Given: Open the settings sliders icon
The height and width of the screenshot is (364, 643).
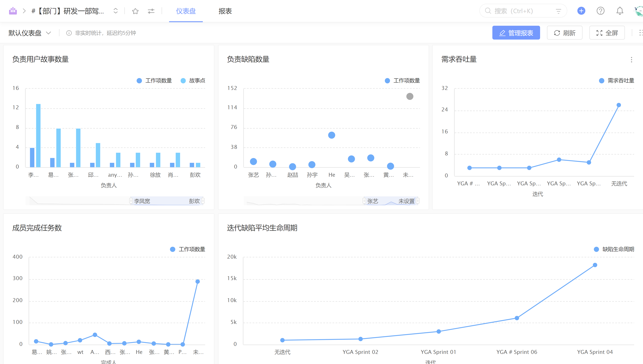Looking at the screenshot, I should (151, 11).
